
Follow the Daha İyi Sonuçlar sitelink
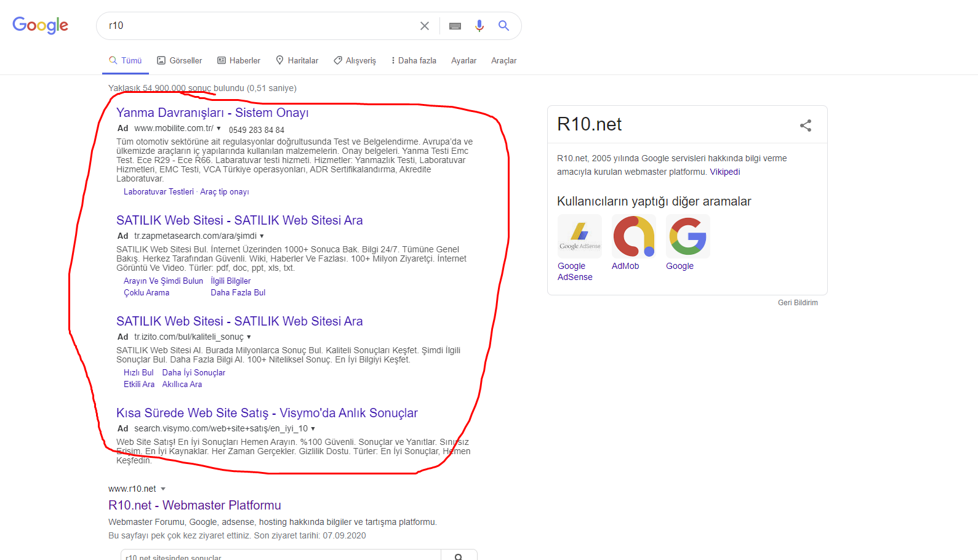[194, 373]
